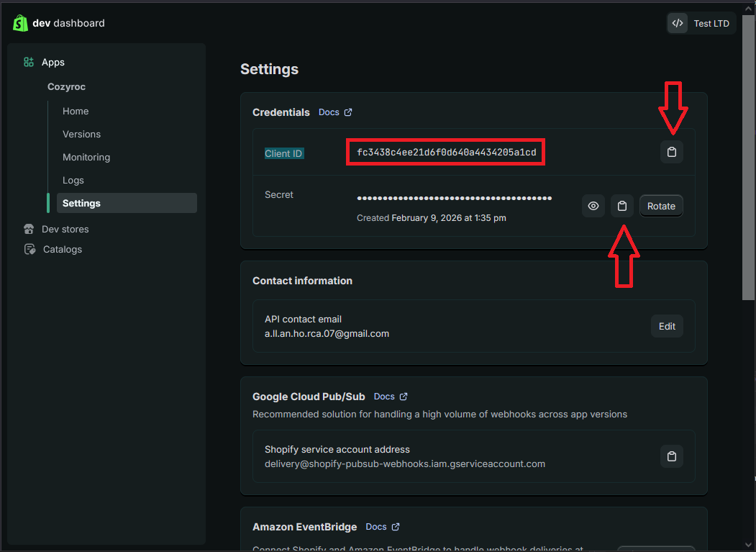Copy the Client ID to clipboard
This screenshot has height=552, width=756.
tap(671, 152)
